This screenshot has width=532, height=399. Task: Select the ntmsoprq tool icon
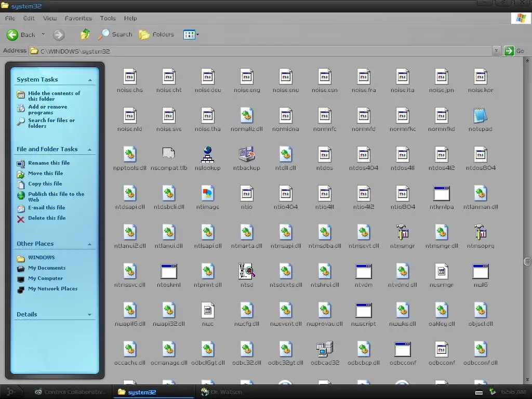(480, 232)
